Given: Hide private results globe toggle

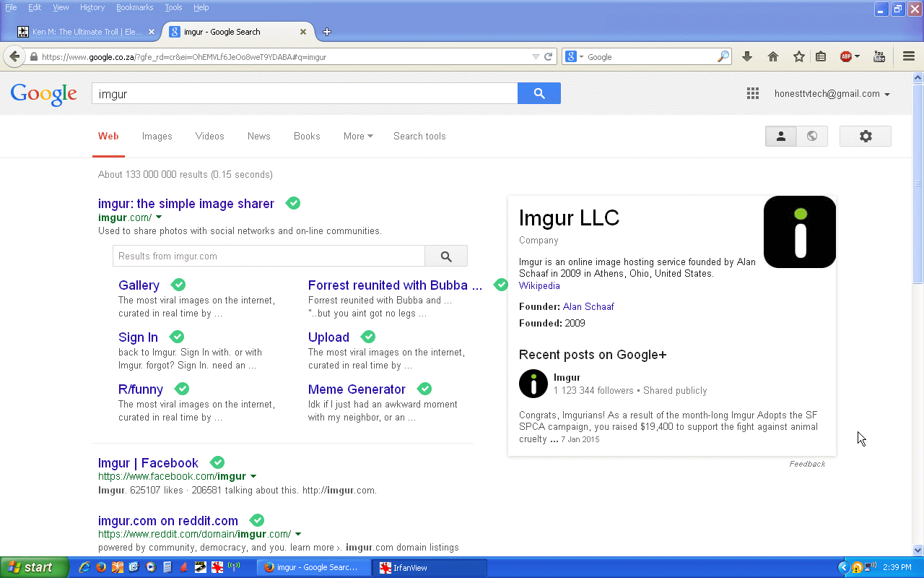Looking at the screenshot, I should click(x=812, y=136).
